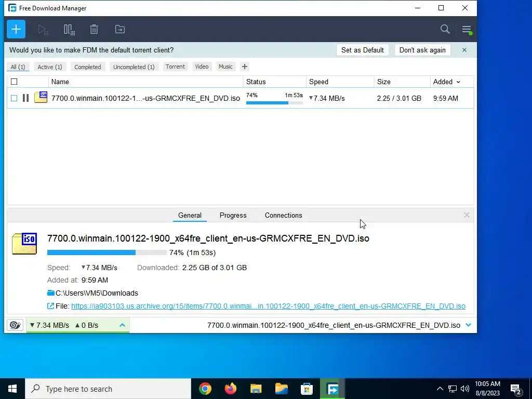Open the notification center icon
The image size is (532, 399).
516,389
